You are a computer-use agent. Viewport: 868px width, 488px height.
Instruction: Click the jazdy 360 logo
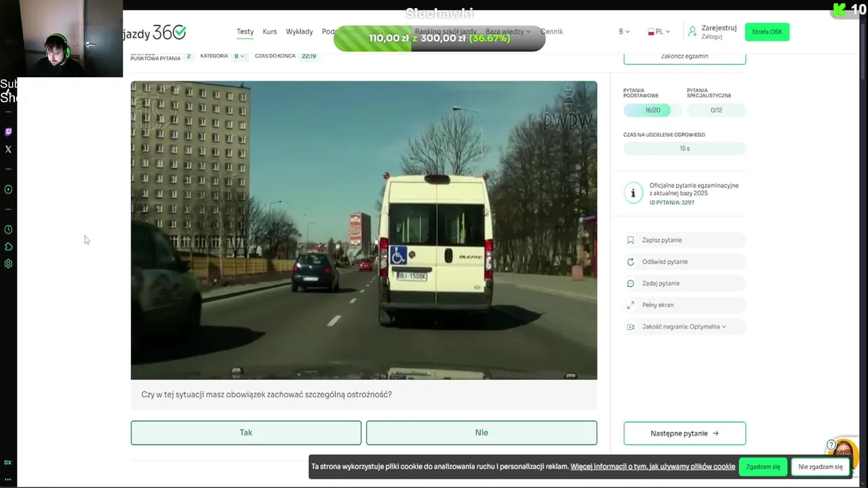(x=155, y=32)
